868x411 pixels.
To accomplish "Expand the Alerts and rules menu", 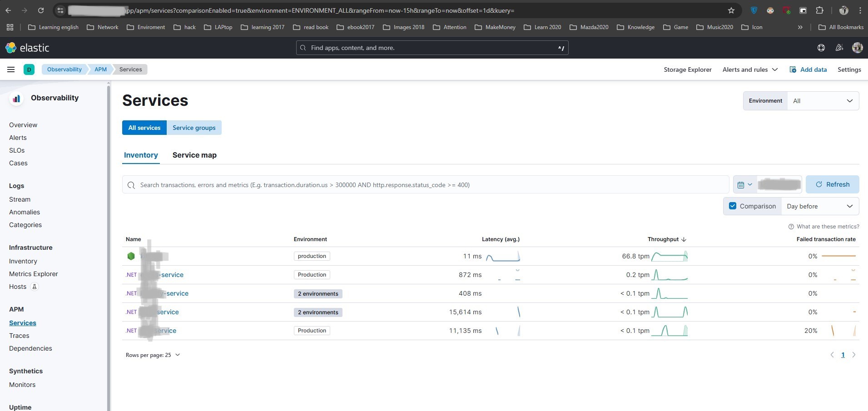I will click(x=750, y=69).
